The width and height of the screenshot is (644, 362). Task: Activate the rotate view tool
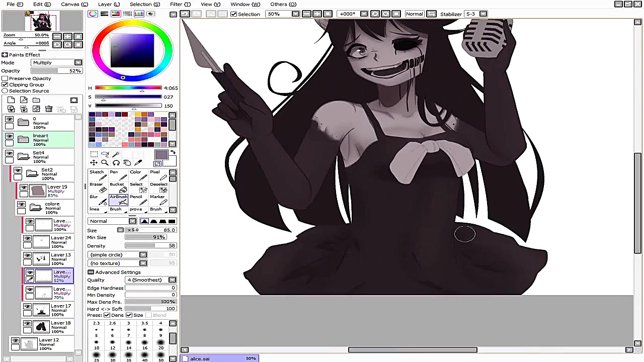116,163
